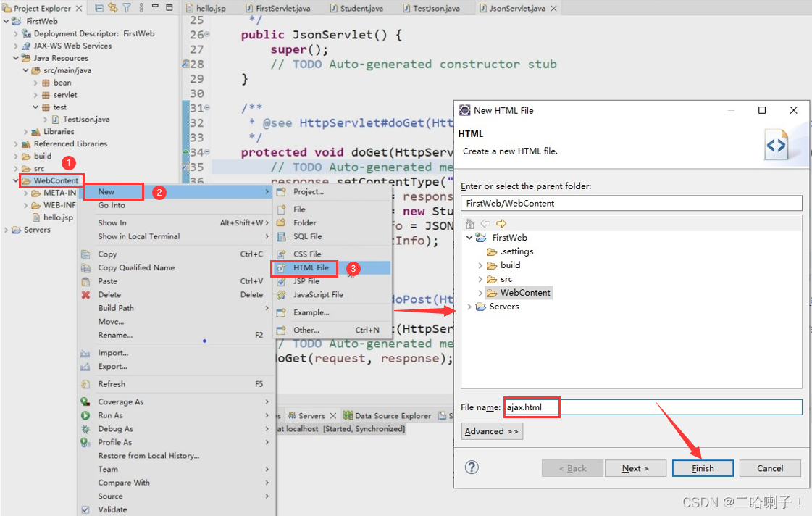
Task: Collapse the FirstWeb project in Project Explorer
Action: point(7,21)
